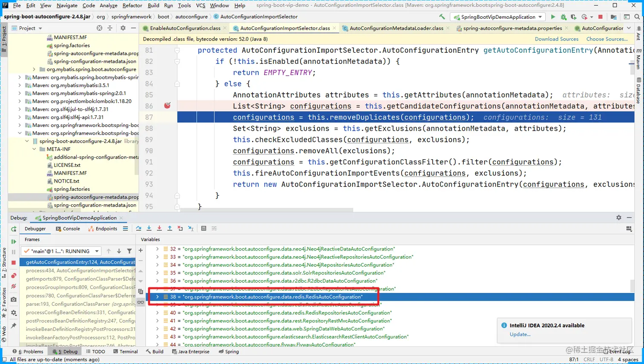Open the Navigate menu
This screenshot has width=644, height=364.
67,6
